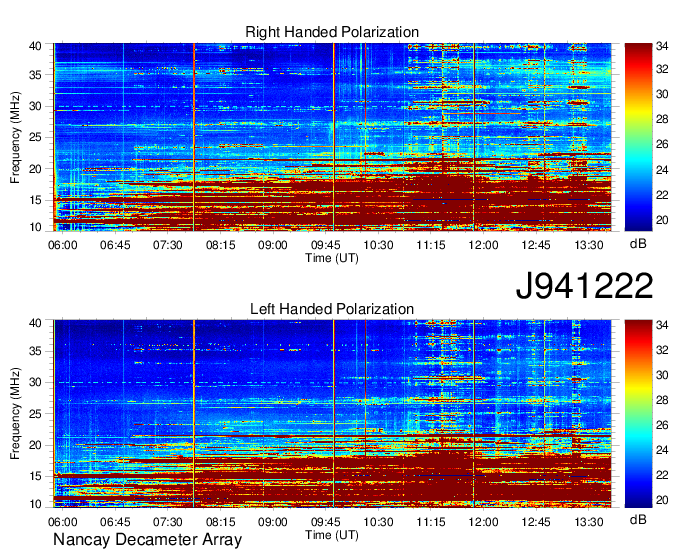Image resolution: width=680 pixels, height=552 pixels.
Task: Click the 06:00 time tick of Left Handed plot
Action: point(62,522)
